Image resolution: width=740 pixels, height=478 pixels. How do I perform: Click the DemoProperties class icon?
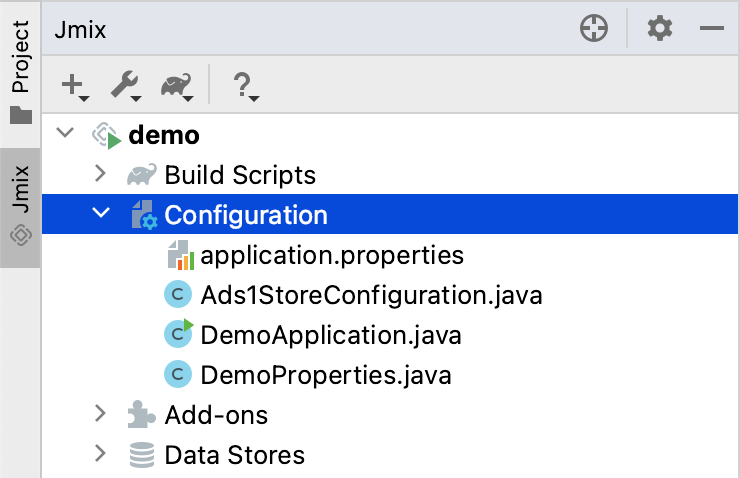(x=178, y=374)
